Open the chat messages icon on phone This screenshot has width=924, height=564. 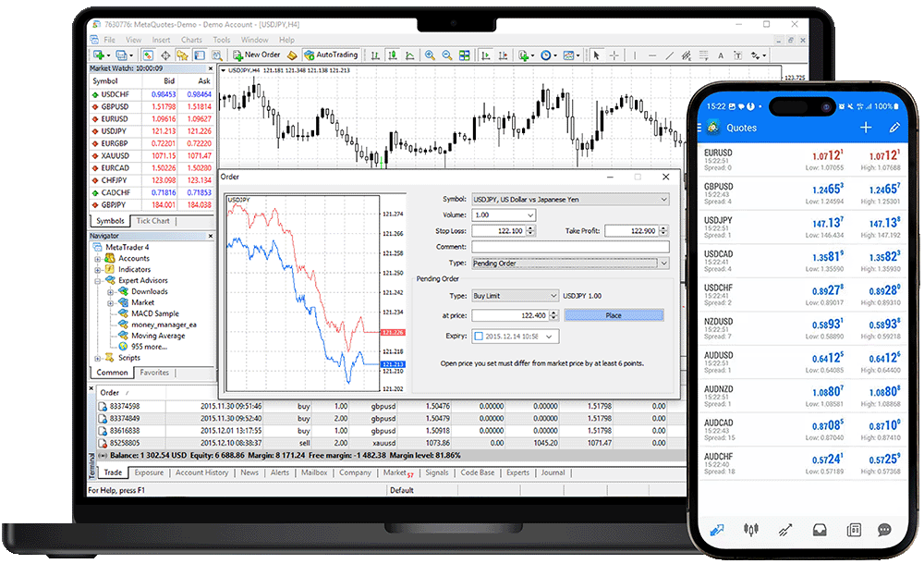point(884,530)
